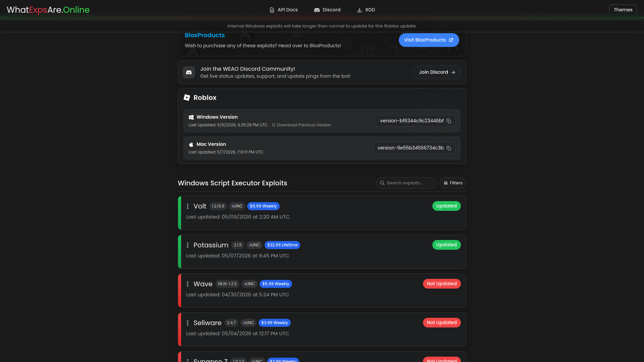Click Wave's Not Updated status badge
Viewport: 644px width, 362px height.
point(442,284)
